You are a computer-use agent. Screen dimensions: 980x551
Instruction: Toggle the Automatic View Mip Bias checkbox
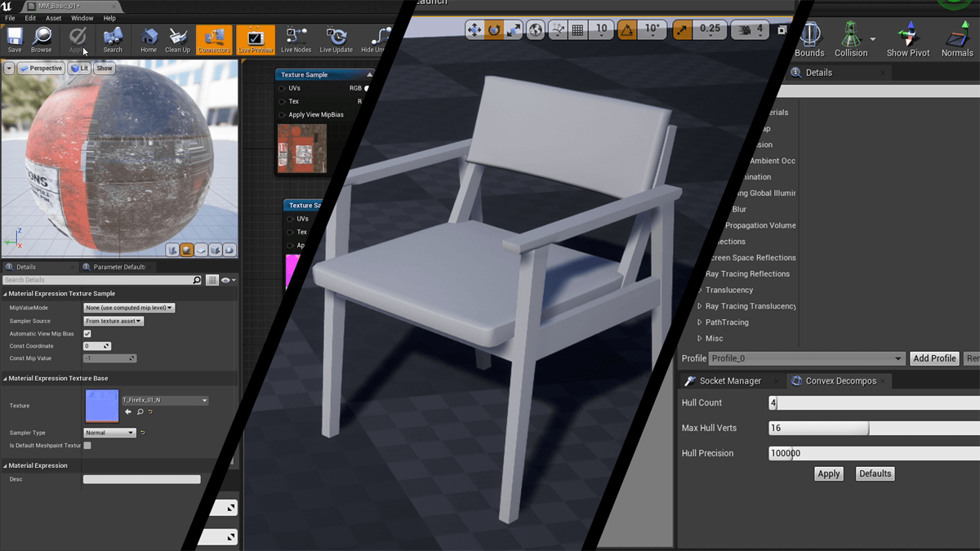[x=87, y=333]
